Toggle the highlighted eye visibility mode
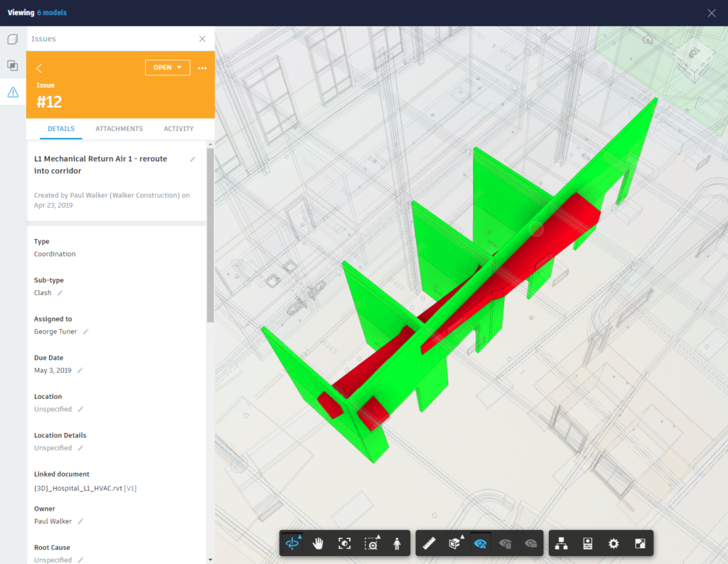Image resolution: width=728 pixels, height=564 pixels. tap(481, 543)
